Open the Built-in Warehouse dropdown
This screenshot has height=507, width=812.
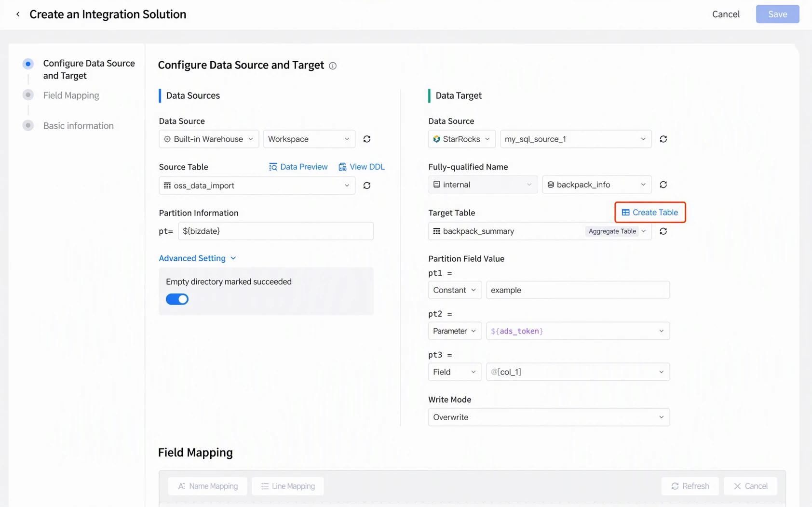point(209,139)
